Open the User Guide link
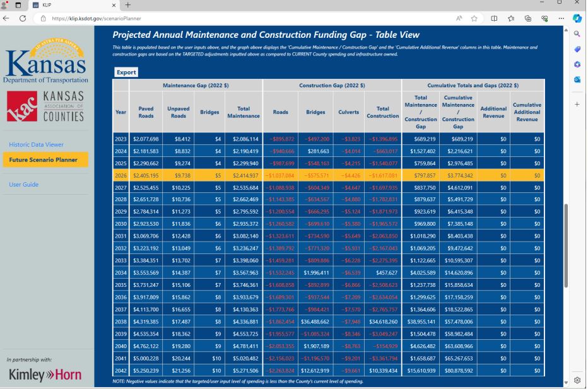 pos(23,185)
